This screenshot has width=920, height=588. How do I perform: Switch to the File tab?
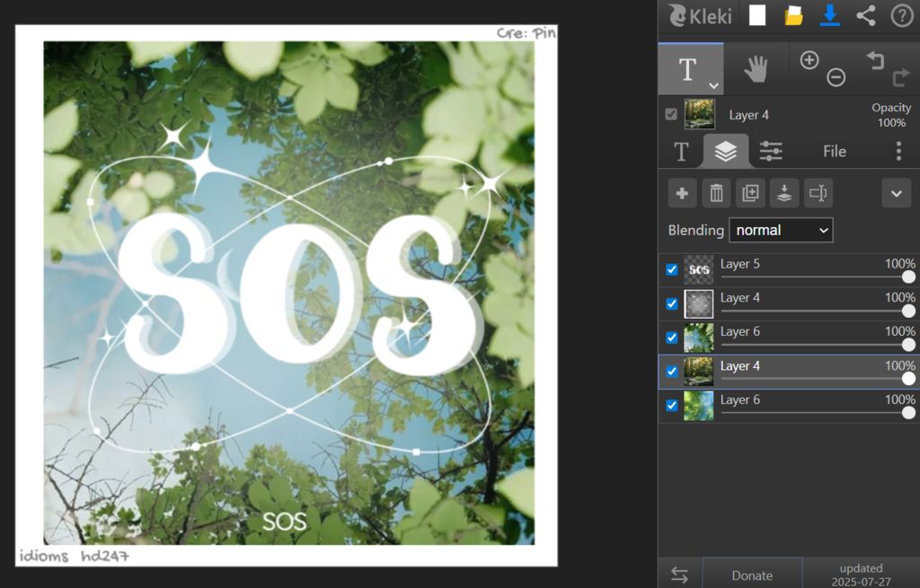(835, 151)
